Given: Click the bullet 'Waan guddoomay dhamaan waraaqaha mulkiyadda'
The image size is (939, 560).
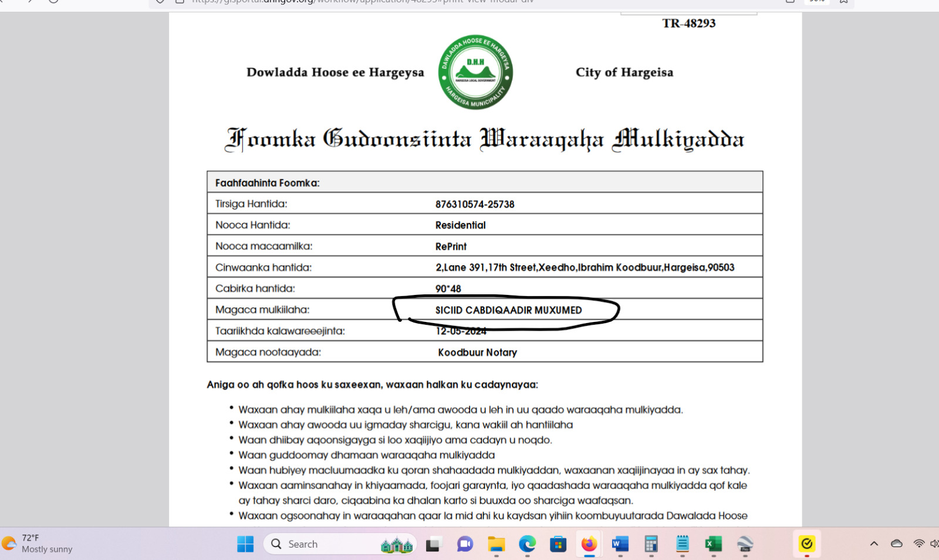Looking at the screenshot, I should pyautogui.click(x=366, y=455).
